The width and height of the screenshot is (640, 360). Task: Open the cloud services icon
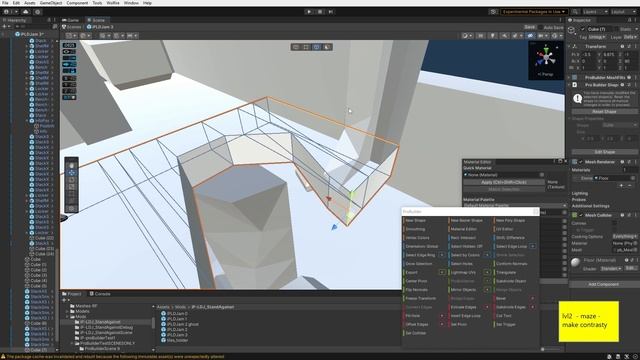[26, 12]
